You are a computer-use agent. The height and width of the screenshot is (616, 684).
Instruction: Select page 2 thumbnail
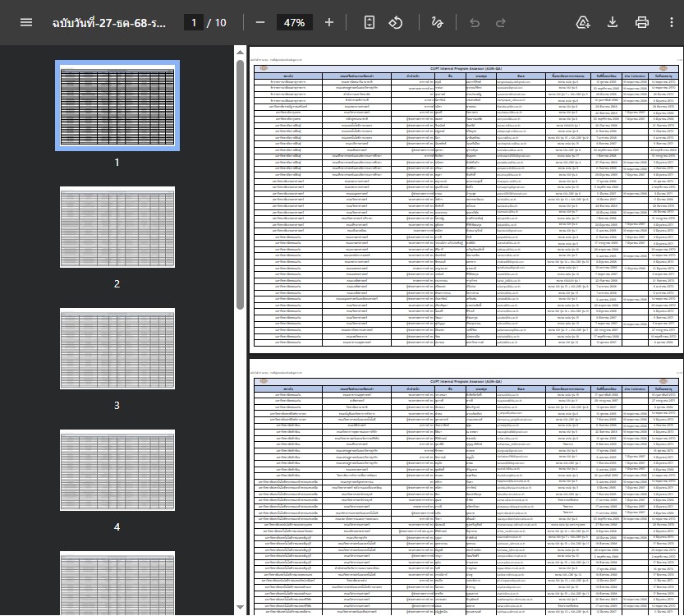(117, 227)
